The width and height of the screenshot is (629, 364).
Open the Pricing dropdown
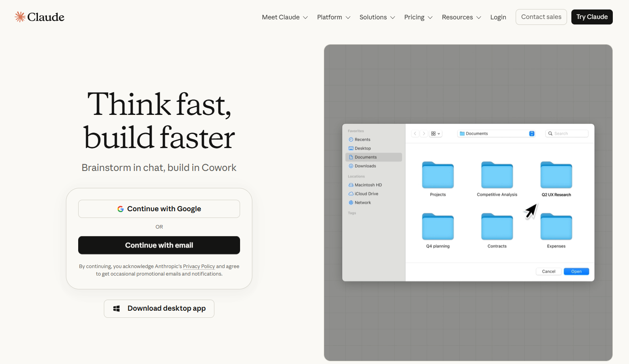[418, 17]
